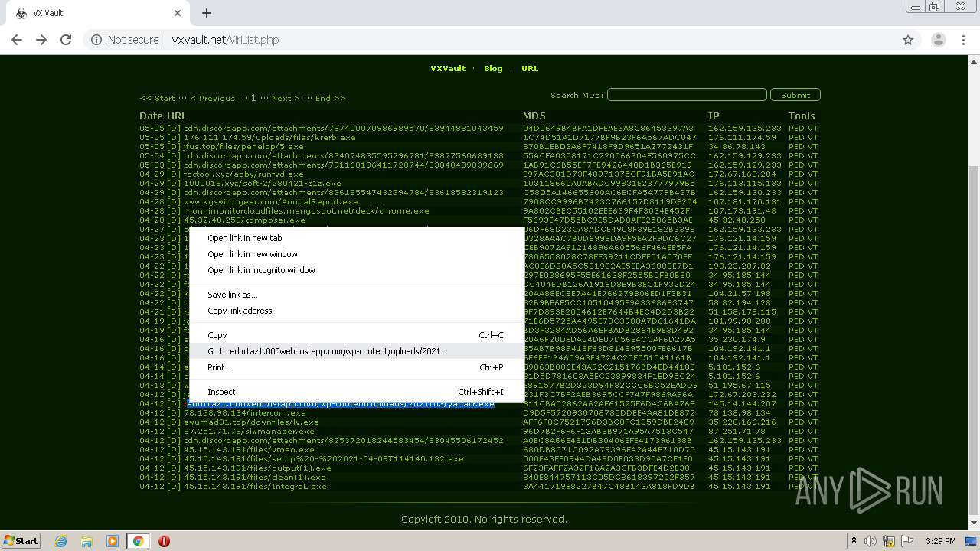The width and height of the screenshot is (980, 551).
Task: Open 45.15.143.191/files/clean(1).exe link
Action: click(254, 477)
